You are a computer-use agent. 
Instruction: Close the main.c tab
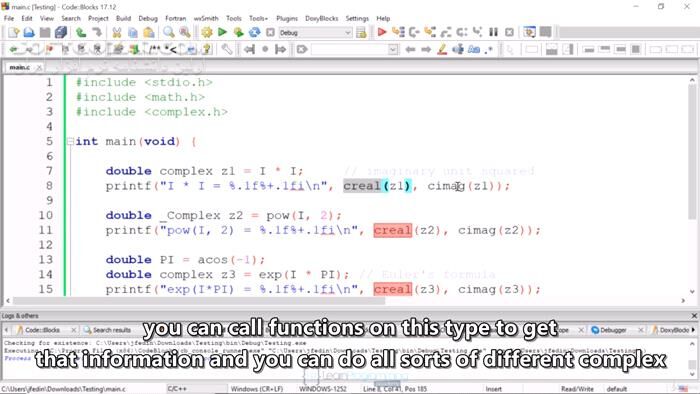[39, 67]
